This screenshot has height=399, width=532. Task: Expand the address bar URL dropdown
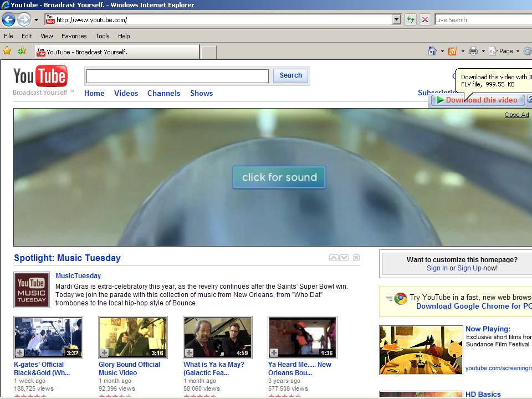pyautogui.click(x=396, y=20)
